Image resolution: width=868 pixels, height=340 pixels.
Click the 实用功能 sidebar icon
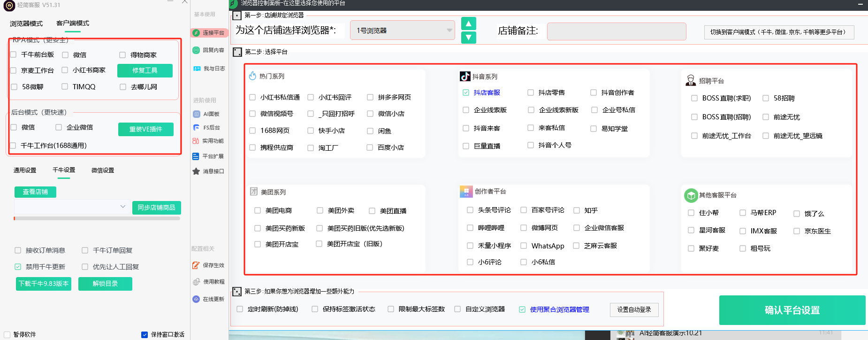(196, 141)
